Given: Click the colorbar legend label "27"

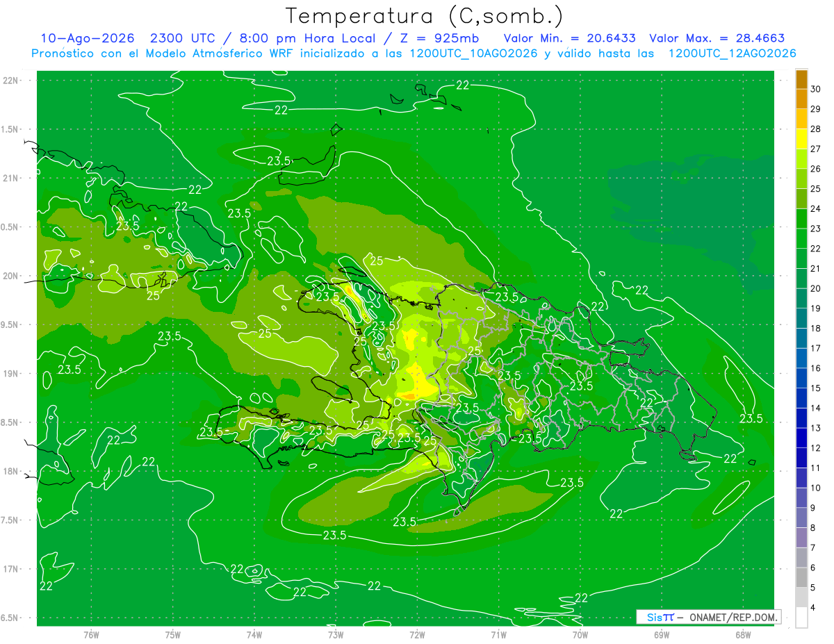Looking at the screenshot, I should click(x=816, y=149).
